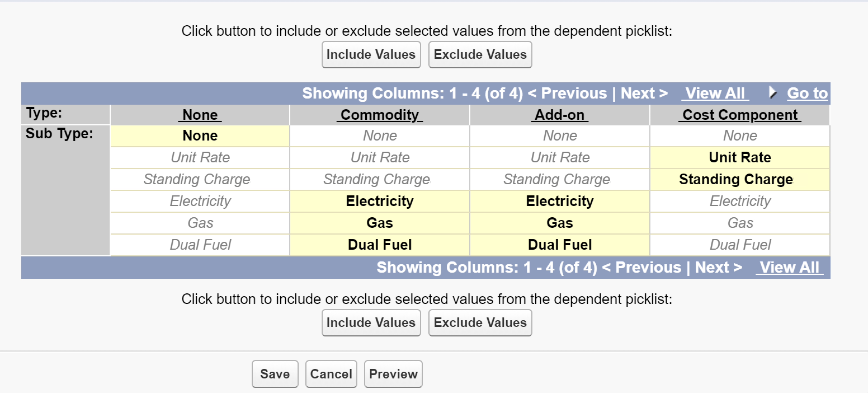Select Gas in Cost Component column
Image resolution: width=868 pixels, height=393 pixels.
740,223
